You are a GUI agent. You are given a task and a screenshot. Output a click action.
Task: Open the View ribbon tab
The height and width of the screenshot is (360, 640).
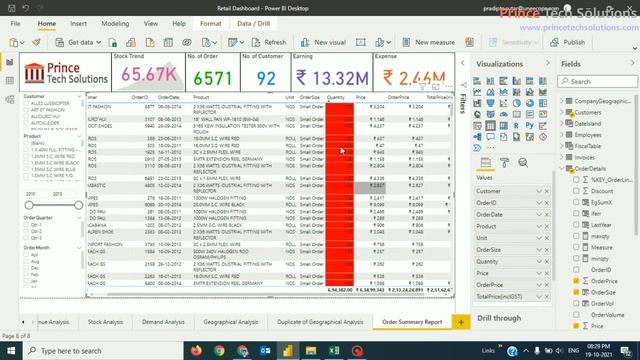(151, 24)
